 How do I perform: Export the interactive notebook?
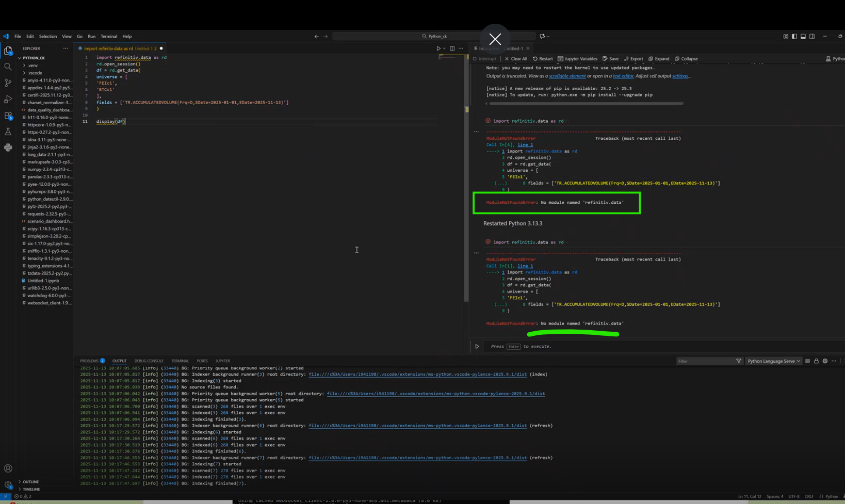point(633,58)
